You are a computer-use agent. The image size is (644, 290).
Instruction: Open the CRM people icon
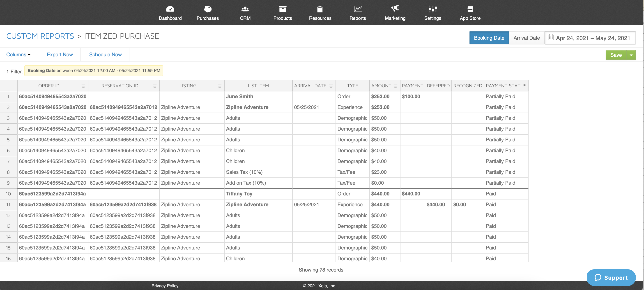(x=245, y=9)
